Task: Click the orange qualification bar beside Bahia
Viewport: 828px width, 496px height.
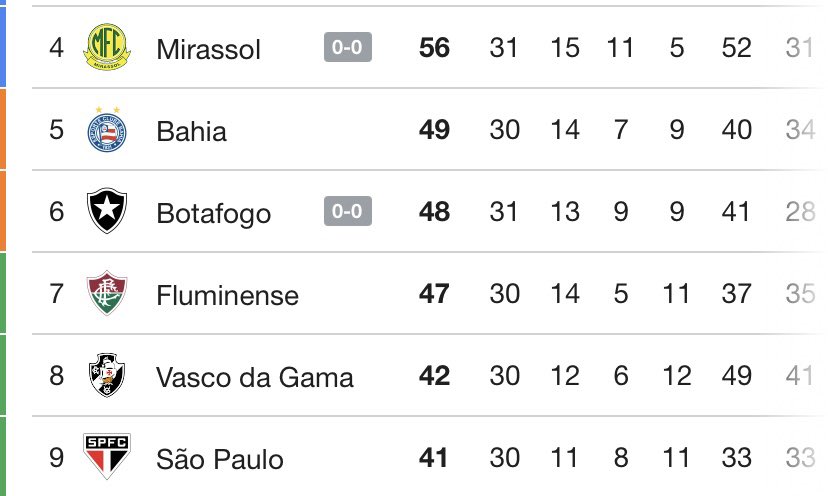Action: pyautogui.click(x=3, y=130)
